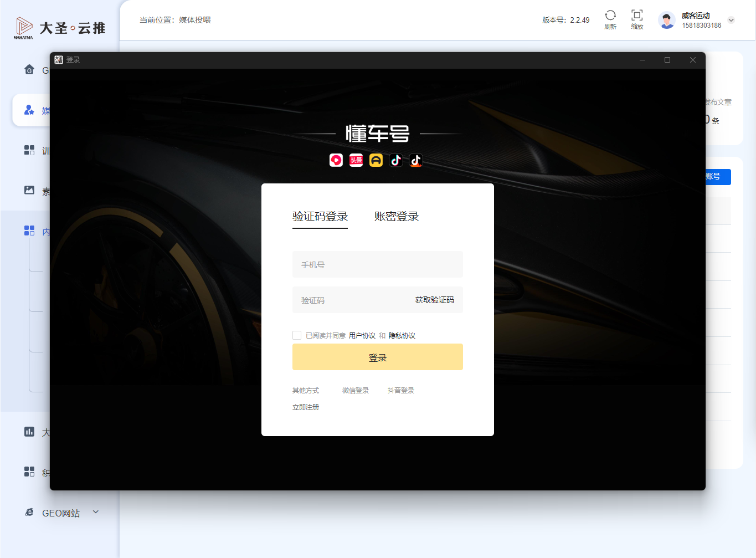
Task: Click the 大圣云推 logo
Action: 59,28
